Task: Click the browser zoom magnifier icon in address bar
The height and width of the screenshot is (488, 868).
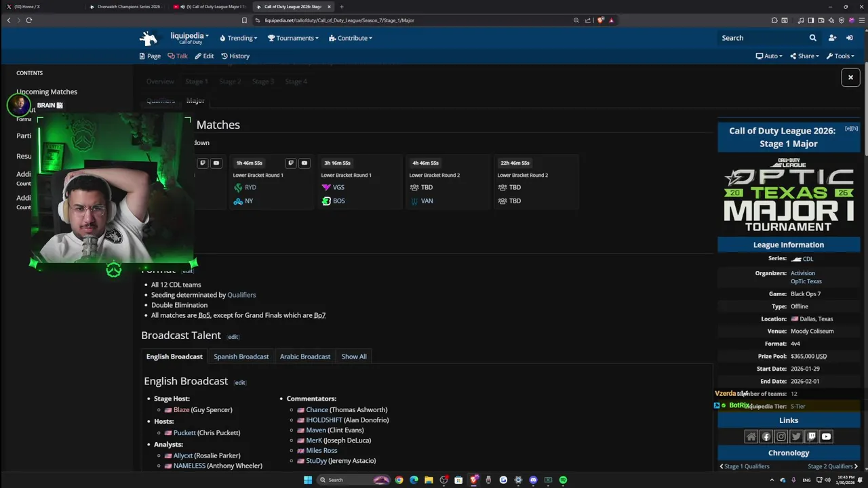Action: (576, 20)
